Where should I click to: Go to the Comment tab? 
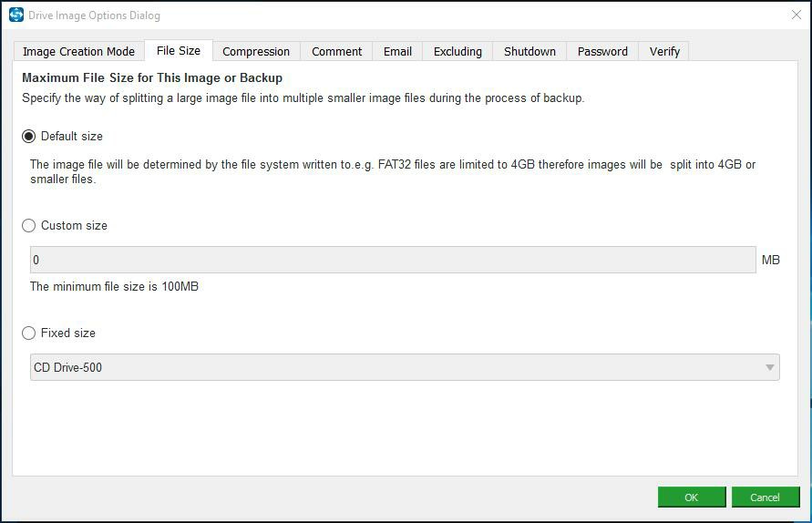(x=336, y=51)
